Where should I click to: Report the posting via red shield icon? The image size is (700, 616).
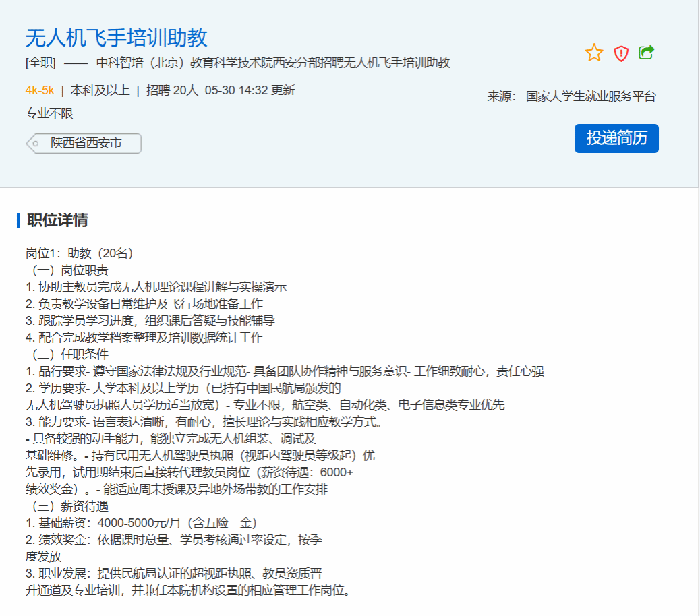tap(620, 53)
